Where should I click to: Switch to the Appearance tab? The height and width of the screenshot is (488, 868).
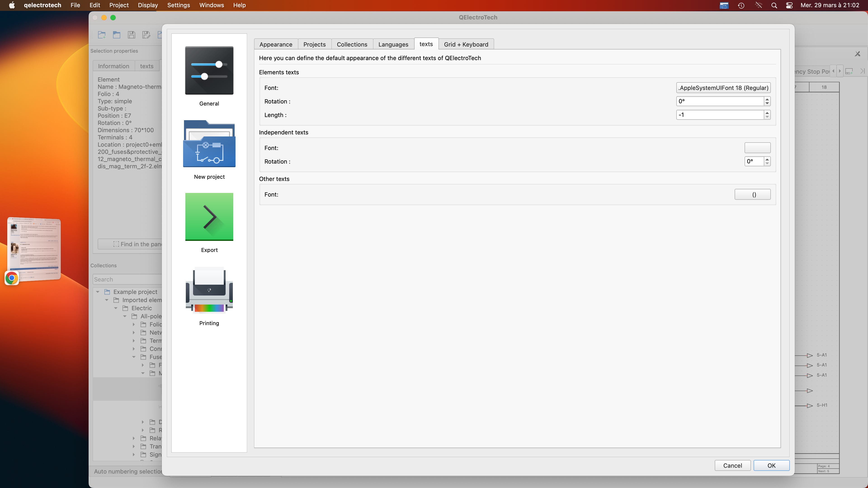click(276, 45)
